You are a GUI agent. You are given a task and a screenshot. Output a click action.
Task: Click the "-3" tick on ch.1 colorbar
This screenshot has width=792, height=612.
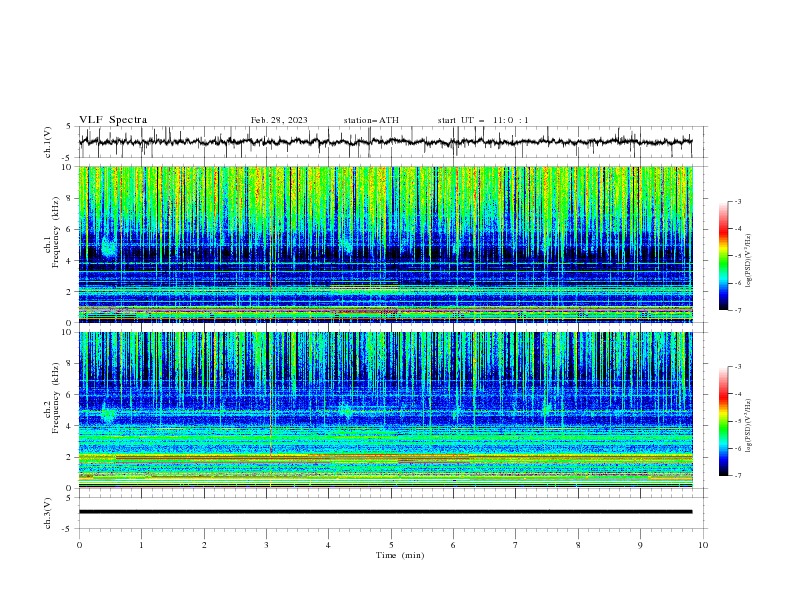738,201
